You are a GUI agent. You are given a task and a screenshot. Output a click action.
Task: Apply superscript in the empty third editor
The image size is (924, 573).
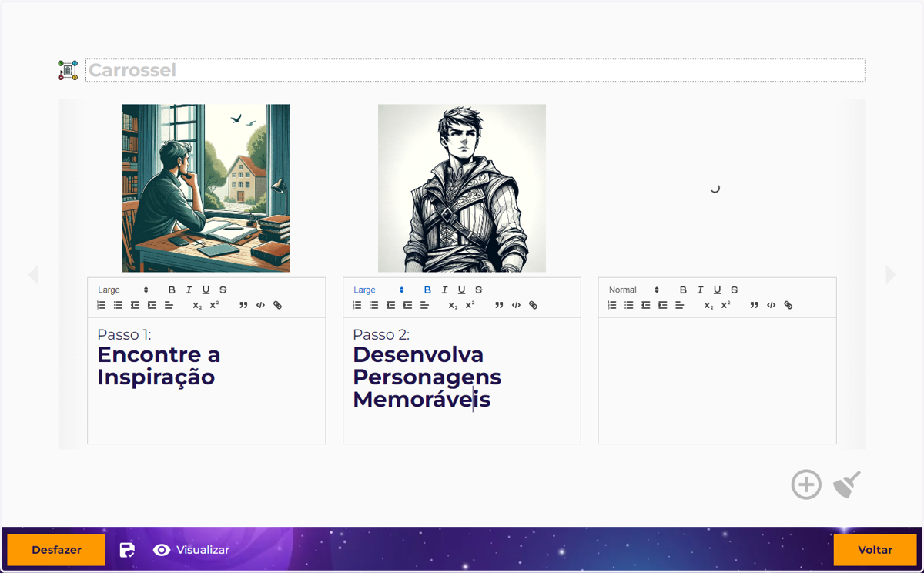pos(725,306)
